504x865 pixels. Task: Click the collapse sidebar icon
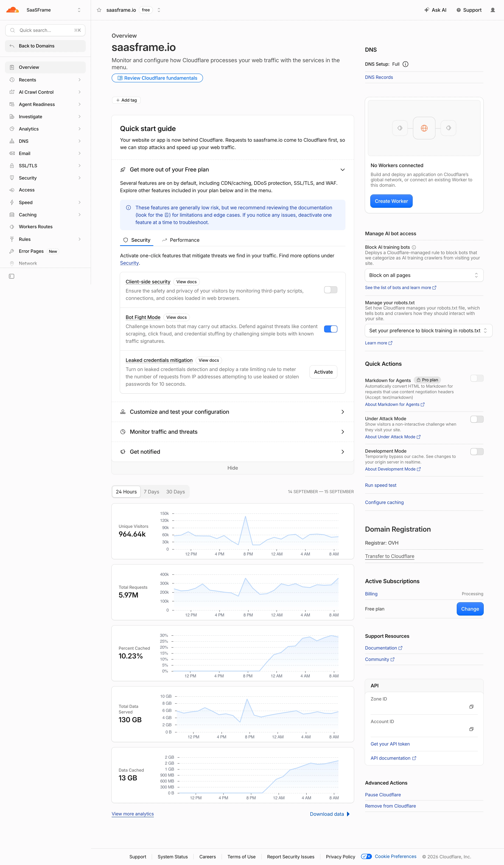pyautogui.click(x=12, y=276)
